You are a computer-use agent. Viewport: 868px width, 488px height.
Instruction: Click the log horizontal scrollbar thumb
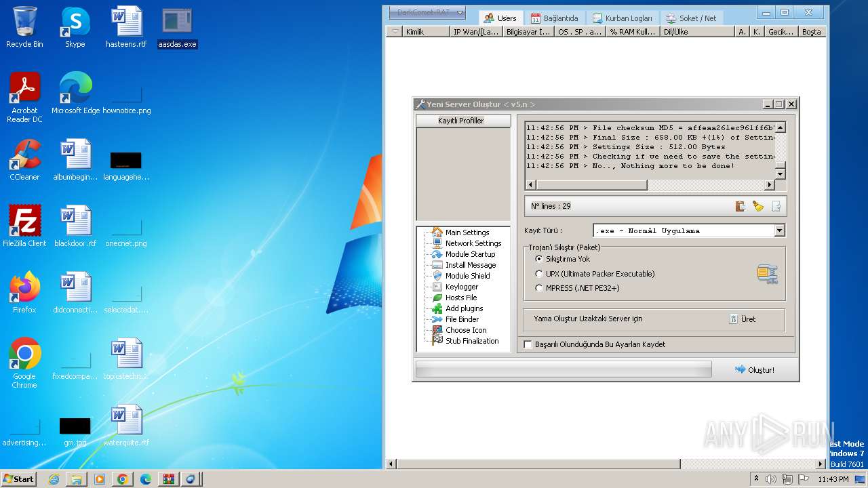pyautogui.click(x=591, y=185)
